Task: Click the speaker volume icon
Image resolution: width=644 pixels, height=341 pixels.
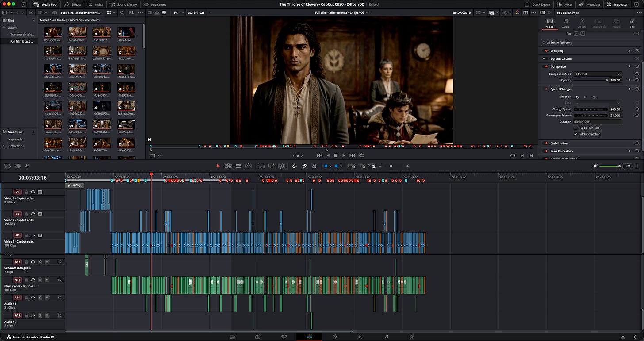Action: point(596,166)
